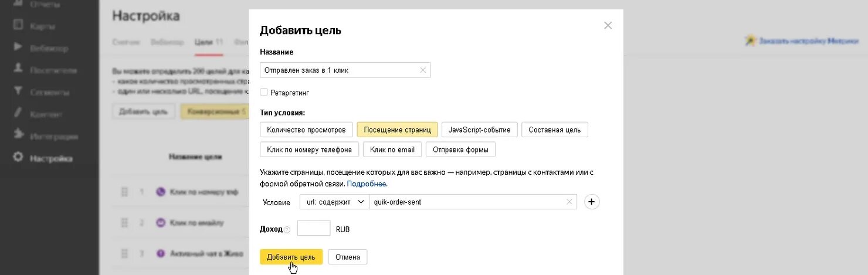The width and height of the screenshot is (868, 275).
Task: Click the purple email goal icon
Action: click(x=161, y=223)
